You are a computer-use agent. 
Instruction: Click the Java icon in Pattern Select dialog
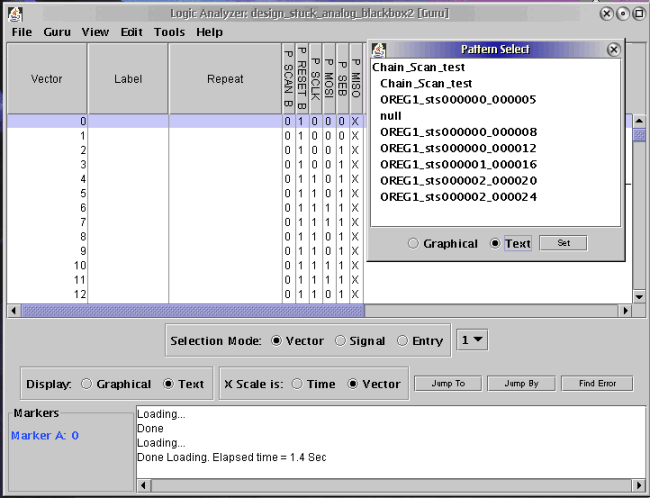(378, 50)
